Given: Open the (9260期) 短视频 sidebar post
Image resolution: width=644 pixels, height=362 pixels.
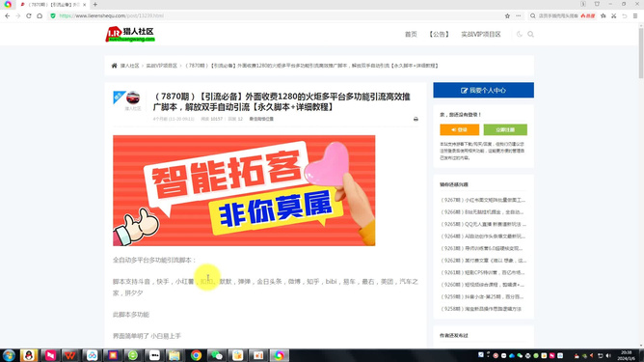Looking at the screenshot, I should 482,285.
